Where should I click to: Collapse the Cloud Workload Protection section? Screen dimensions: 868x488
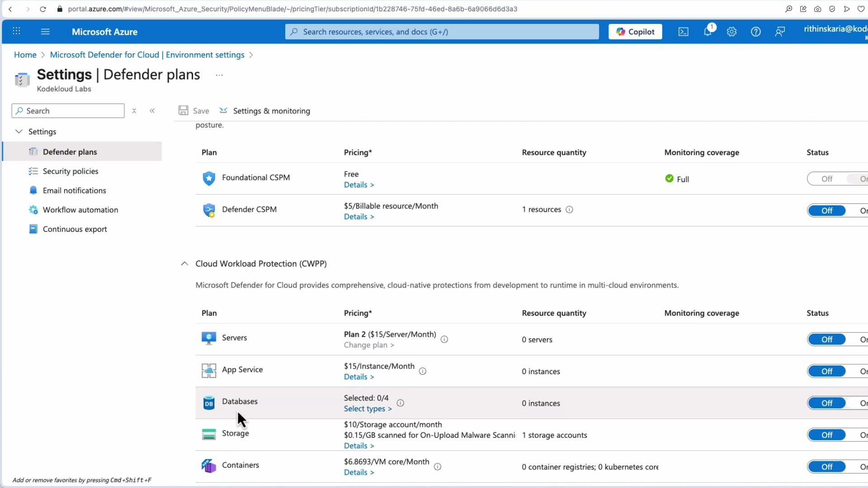pos(184,263)
